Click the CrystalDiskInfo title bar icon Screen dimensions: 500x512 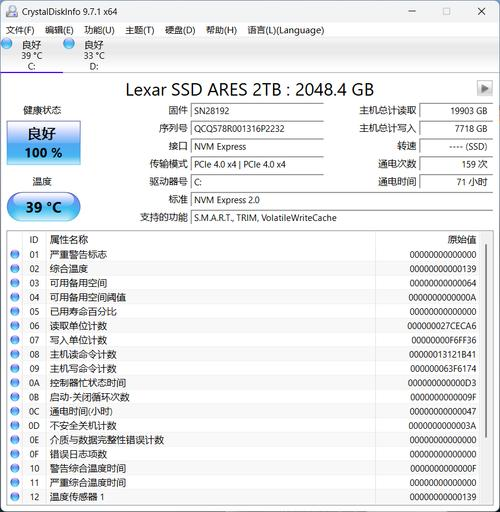coord(12,12)
